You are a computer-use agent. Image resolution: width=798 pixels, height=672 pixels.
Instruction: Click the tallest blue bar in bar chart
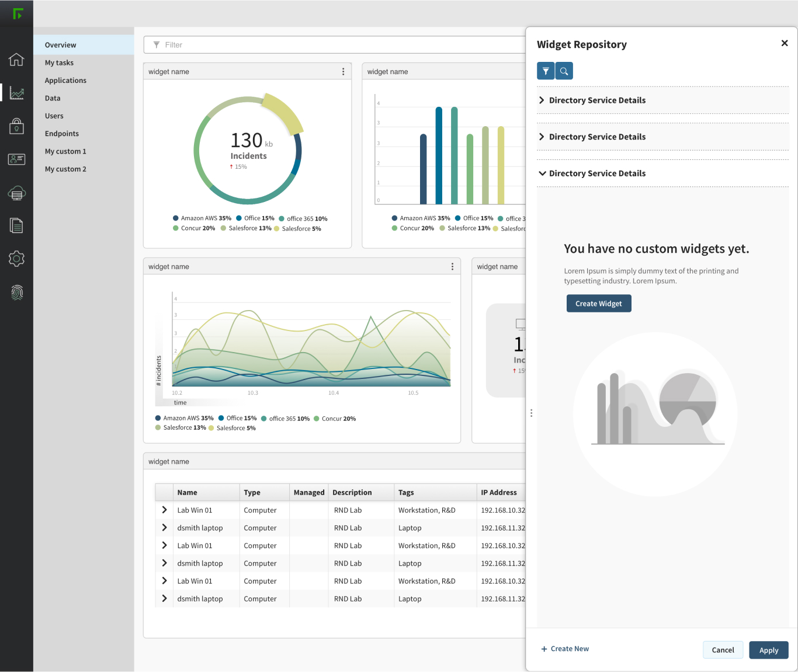439,155
